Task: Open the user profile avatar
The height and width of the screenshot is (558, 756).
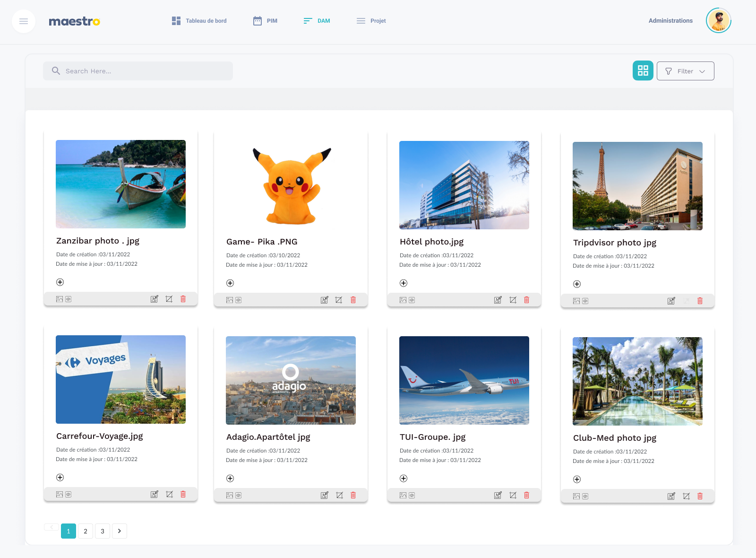Action: [718, 20]
